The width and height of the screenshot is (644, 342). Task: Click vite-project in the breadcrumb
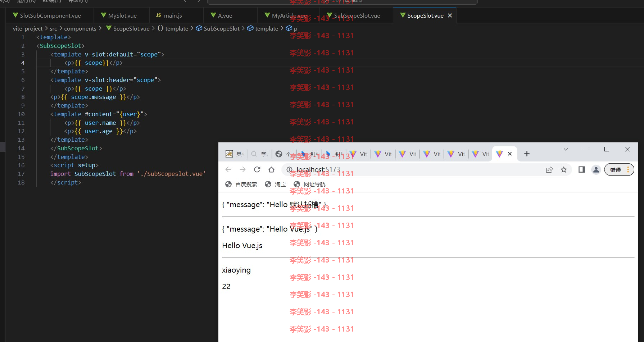[x=28, y=28]
